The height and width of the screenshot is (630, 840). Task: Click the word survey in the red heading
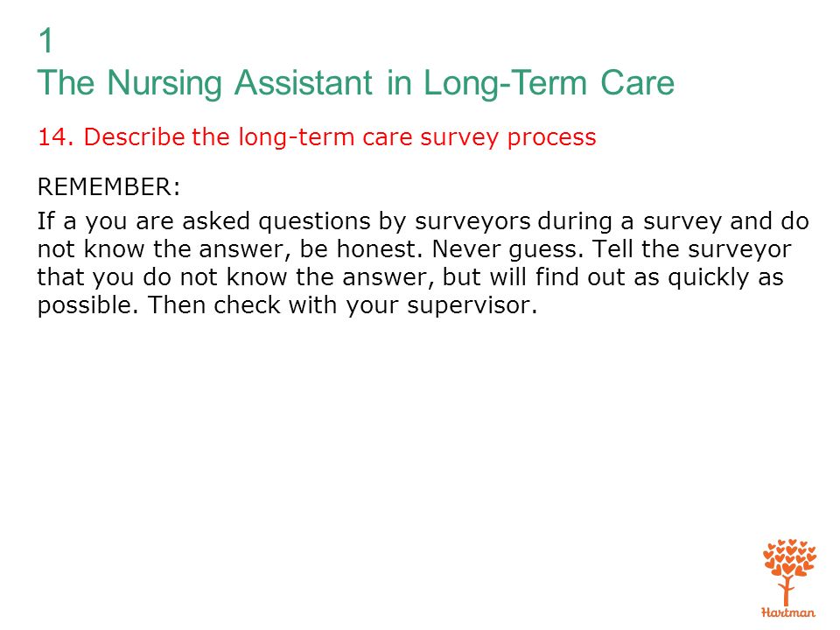pyautogui.click(x=459, y=138)
